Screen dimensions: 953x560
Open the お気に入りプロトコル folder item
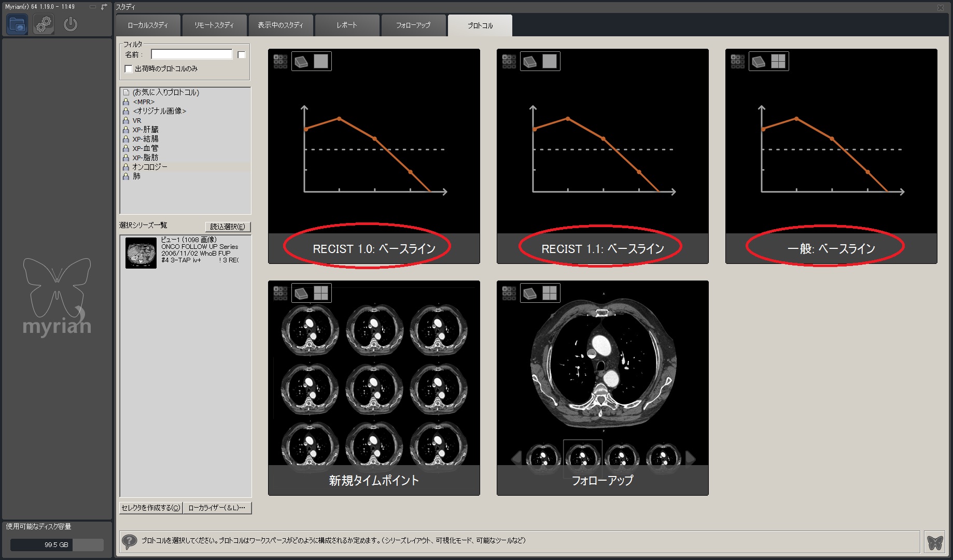point(165,92)
